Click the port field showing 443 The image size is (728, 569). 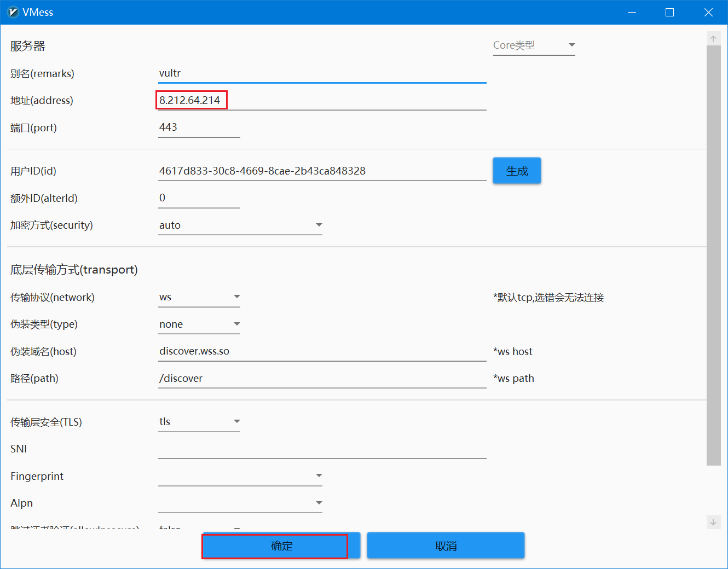coord(199,127)
